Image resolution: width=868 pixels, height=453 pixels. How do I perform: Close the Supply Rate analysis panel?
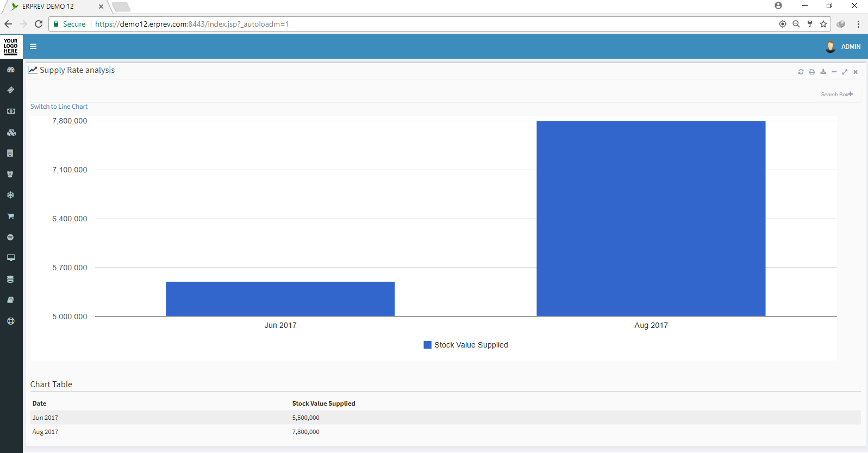point(855,72)
